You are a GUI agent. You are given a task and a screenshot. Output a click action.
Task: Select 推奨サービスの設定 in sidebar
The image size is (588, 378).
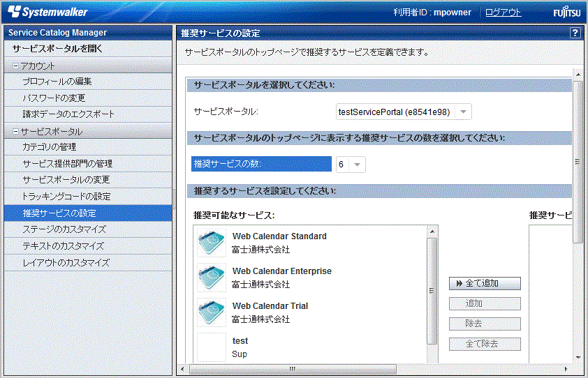pos(88,213)
